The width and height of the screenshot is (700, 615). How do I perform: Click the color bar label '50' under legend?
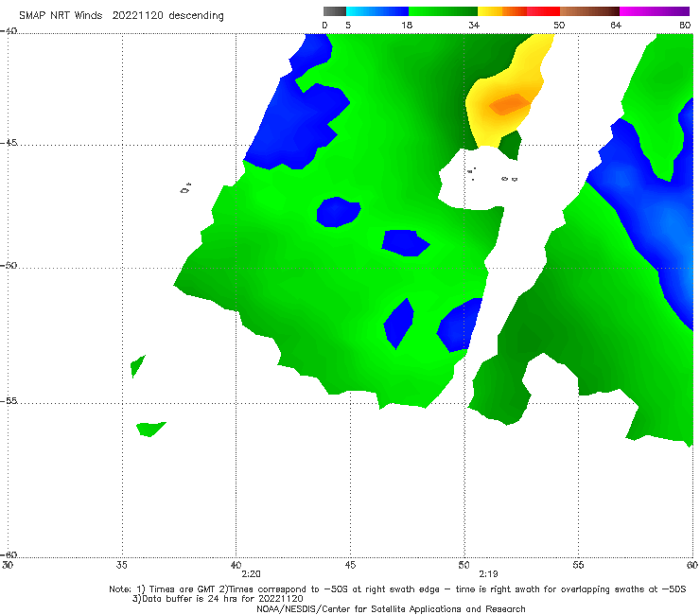(x=559, y=25)
